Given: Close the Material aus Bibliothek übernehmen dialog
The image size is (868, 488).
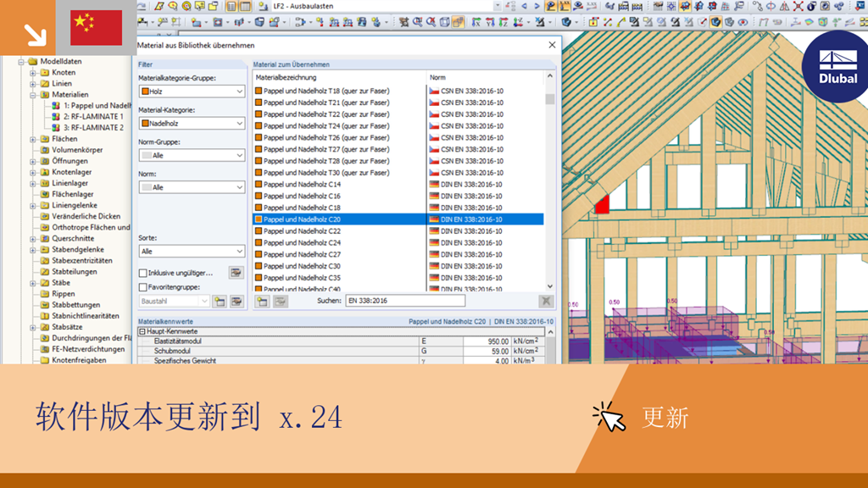Looking at the screenshot, I should 552,45.
